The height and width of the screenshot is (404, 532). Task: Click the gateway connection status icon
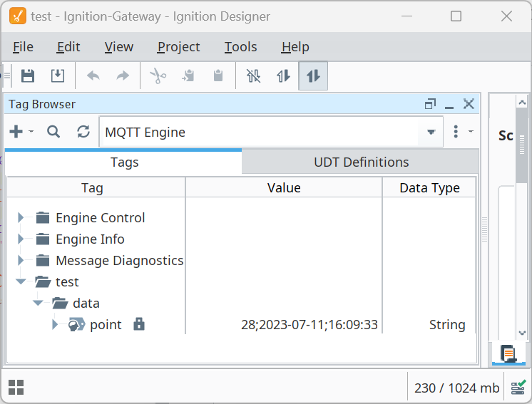click(518, 387)
